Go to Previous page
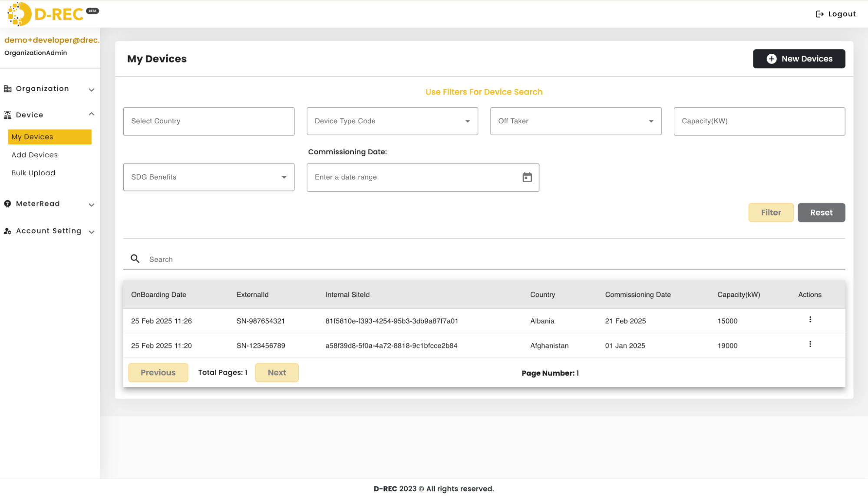 pyautogui.click(x=158, y=373)
